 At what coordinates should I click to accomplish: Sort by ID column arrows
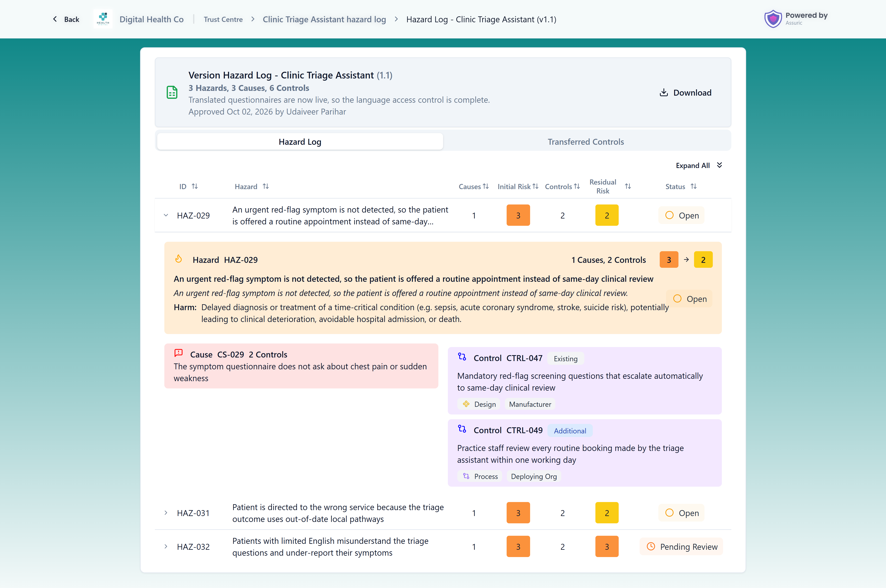click(x=195, y=186)
